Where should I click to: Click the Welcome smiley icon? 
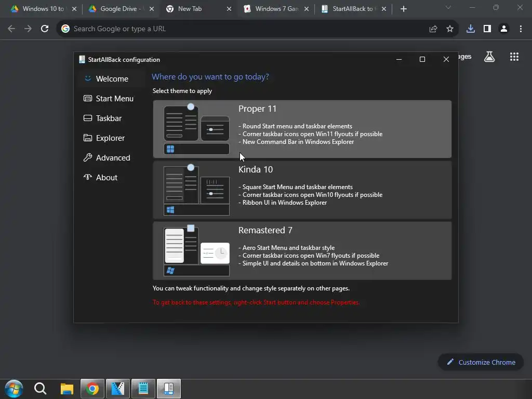[88, 78]
